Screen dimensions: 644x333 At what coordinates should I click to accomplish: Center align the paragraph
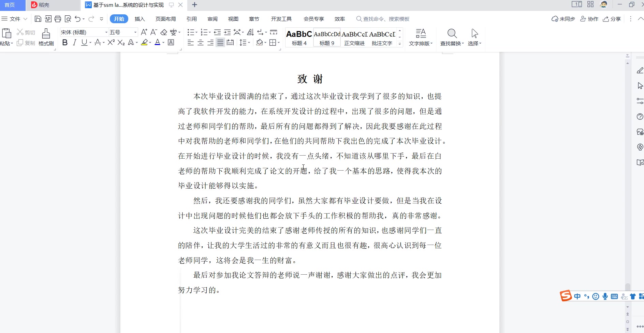tap(201, 43)
